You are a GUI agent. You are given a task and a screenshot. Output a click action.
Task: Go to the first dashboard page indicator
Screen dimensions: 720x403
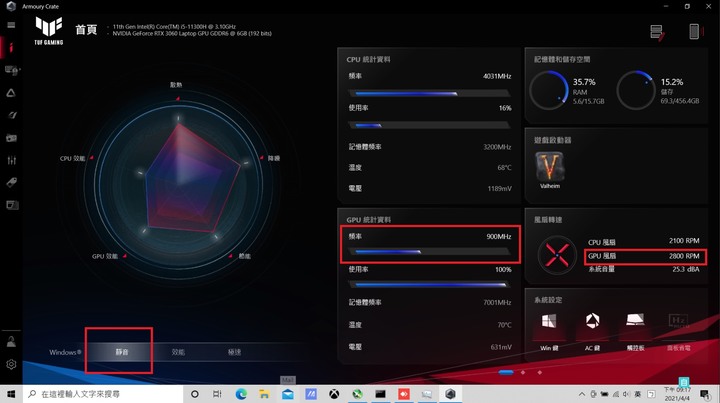tap(506, 372)
